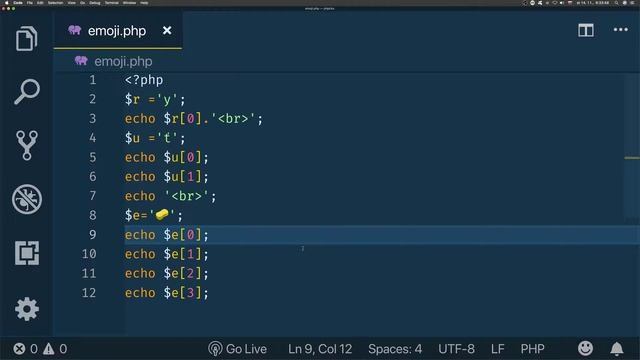Close the emoji.php tab

167,31
